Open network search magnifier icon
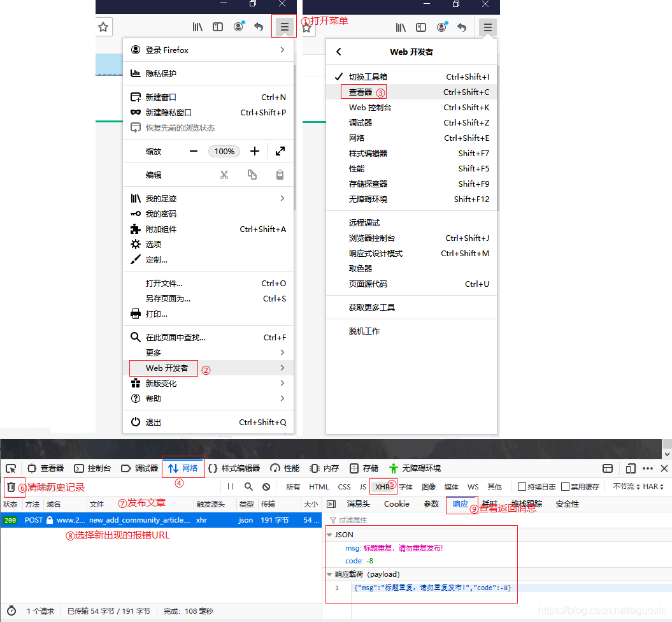 point(248,486)
